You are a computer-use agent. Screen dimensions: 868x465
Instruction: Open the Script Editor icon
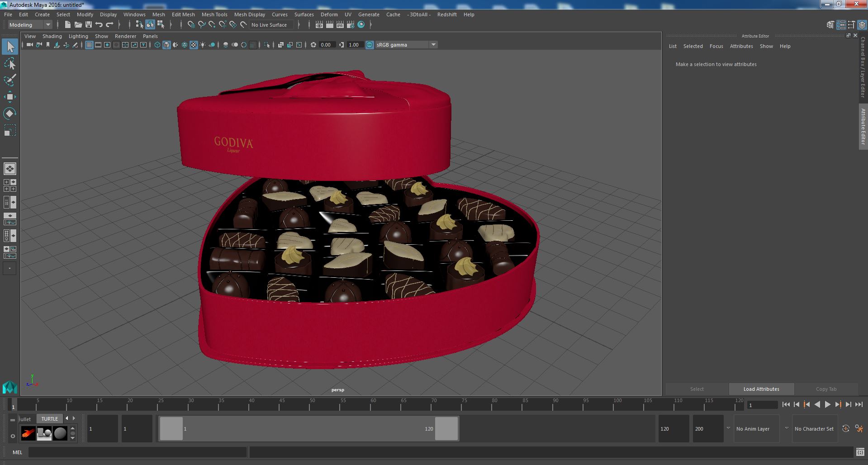click(x=860, y=452)
